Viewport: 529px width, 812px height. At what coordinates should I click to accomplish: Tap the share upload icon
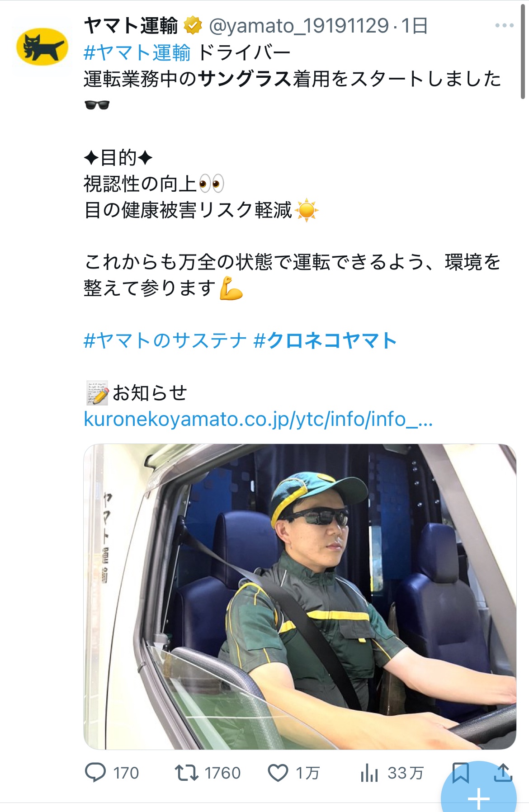503,773
